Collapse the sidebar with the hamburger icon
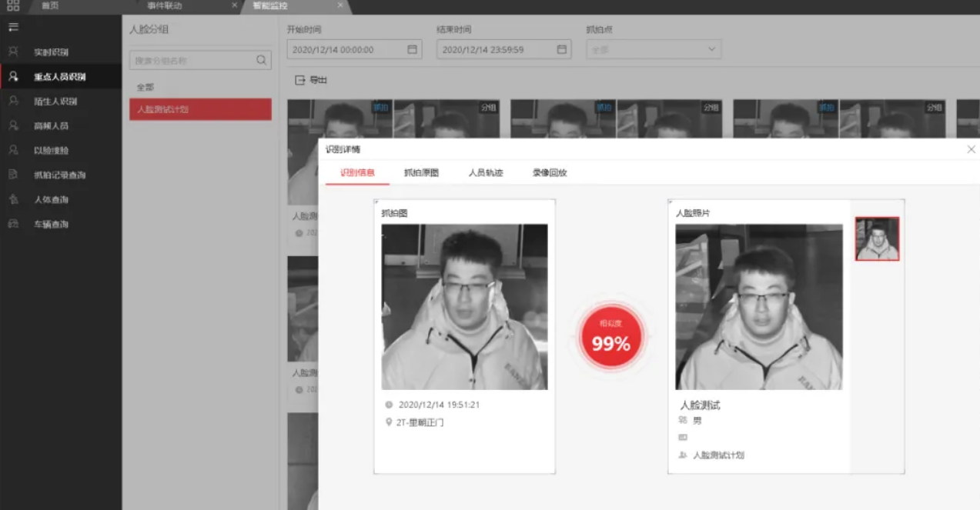 [x=13, y=28]
